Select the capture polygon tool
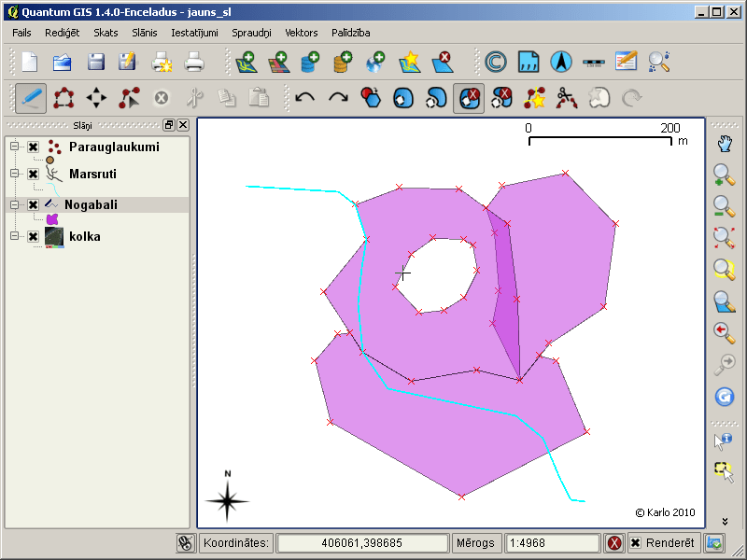This screenshot has height=560, width=747. click(63, 98)
